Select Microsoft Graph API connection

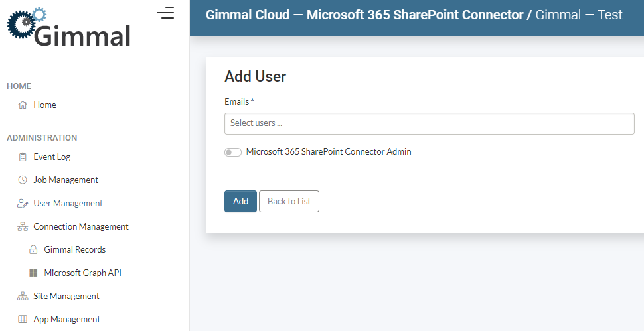click(82, 273)
